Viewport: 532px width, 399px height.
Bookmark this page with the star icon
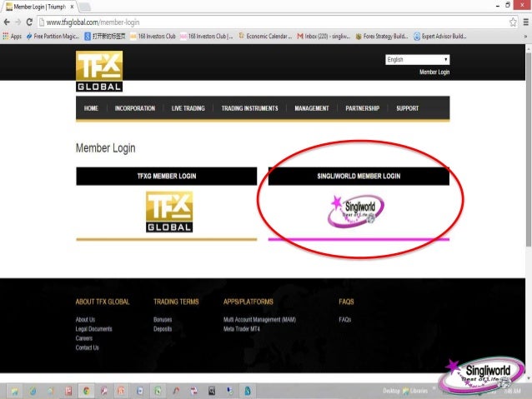(x=513, y=22)
